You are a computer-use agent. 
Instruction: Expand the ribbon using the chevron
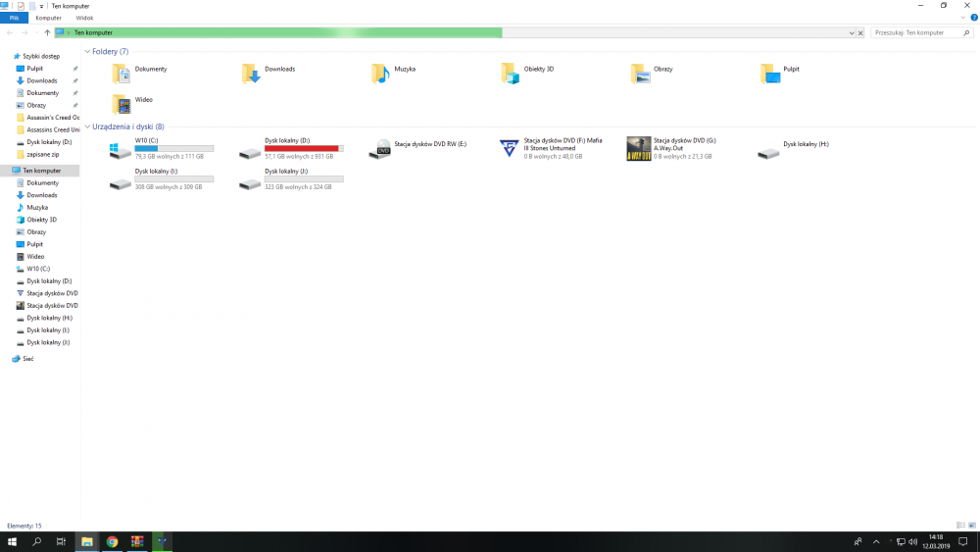coord(961,18)
